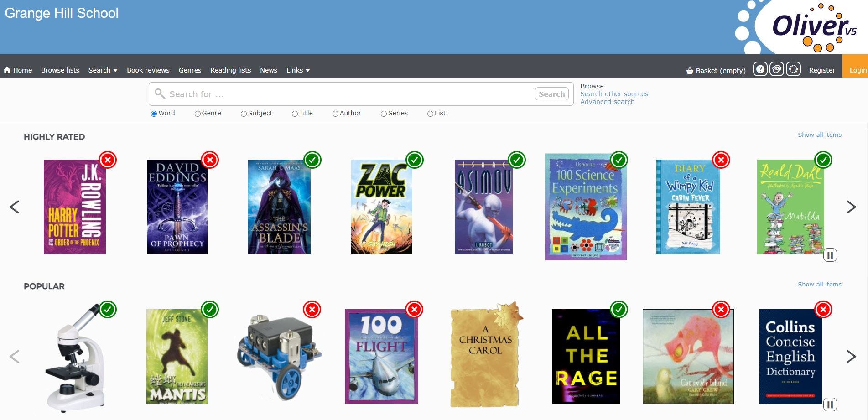Show all items in Highly Rated
The height and width of the screenshot is (420, 868).
820,135
